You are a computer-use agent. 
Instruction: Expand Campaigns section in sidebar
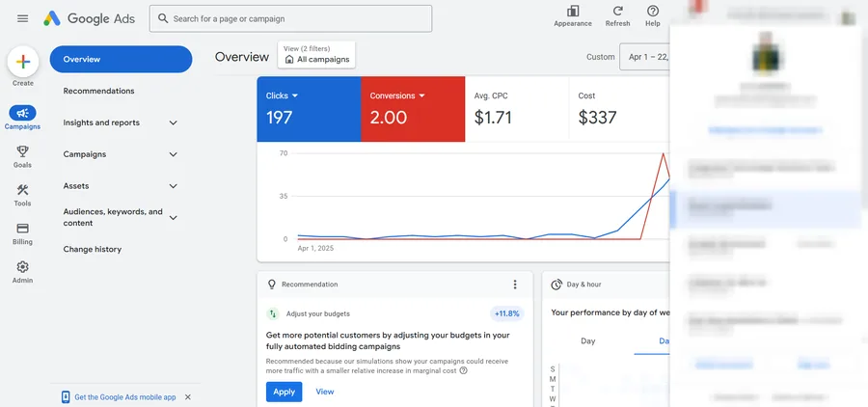point(174,154)
